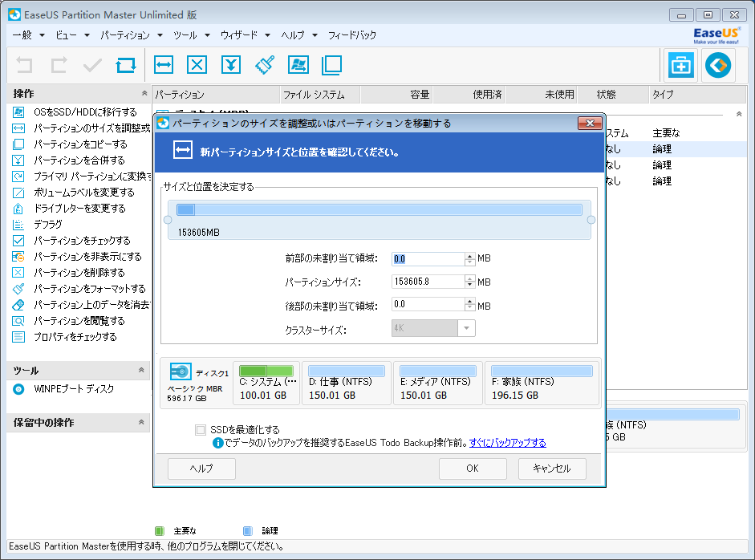The image size is (755, 560).
Task: Click the パーティションをチェックする sidebar icon
Action: coord(18,240)
